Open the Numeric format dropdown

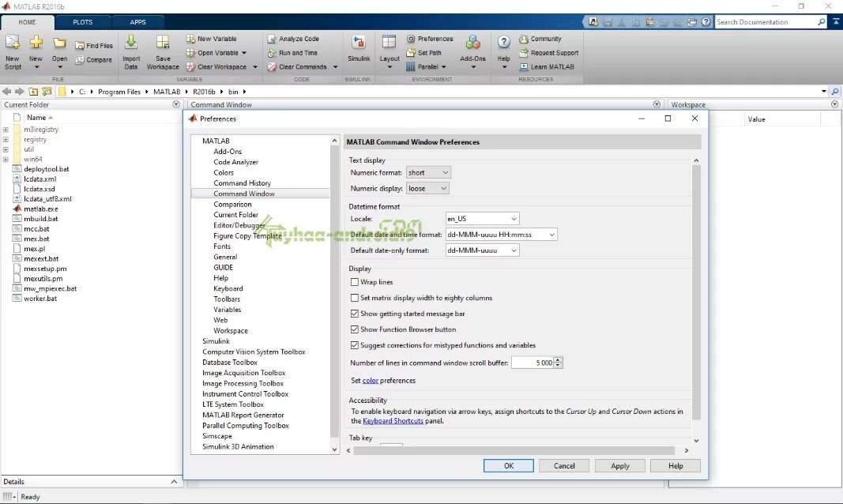(428, 172)
